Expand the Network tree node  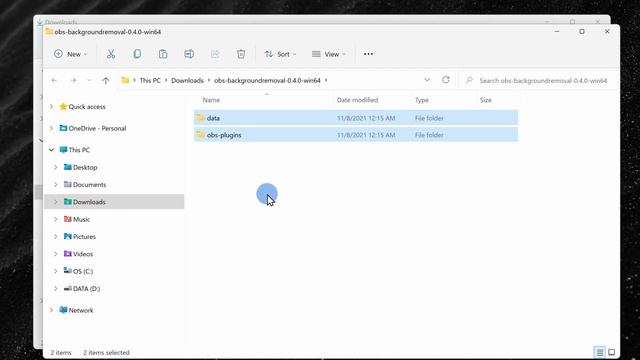tap(51, 310)
